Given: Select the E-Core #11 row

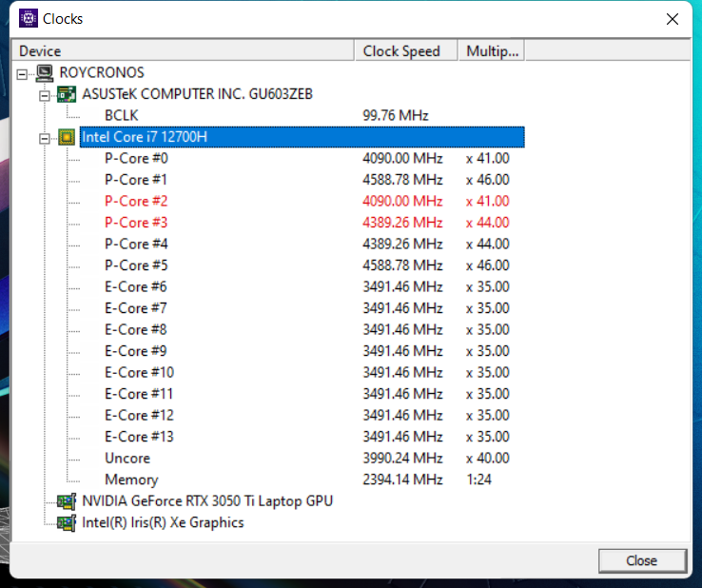Looking at the screenshot, I should point(139,394).
